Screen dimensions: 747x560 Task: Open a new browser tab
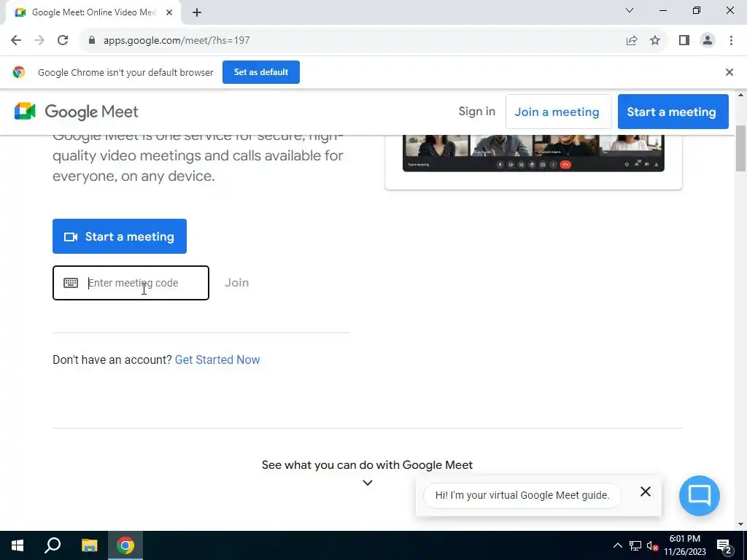point(197,13)
